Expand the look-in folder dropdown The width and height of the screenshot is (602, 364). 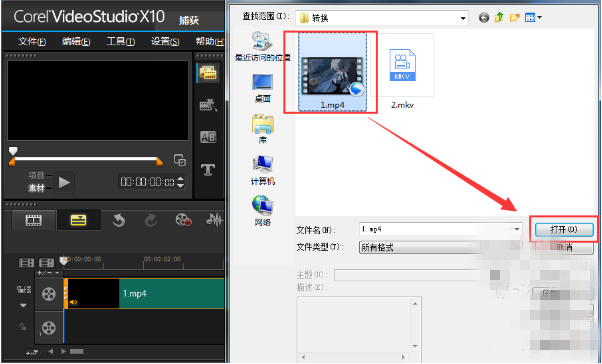(x=463, y=18)
